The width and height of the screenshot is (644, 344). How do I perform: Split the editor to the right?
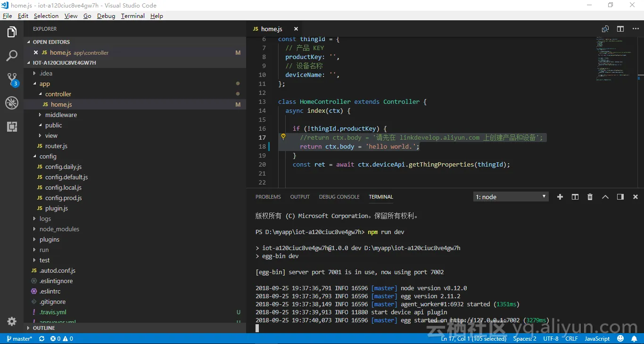pyautogui.click(x=620, y=29)
